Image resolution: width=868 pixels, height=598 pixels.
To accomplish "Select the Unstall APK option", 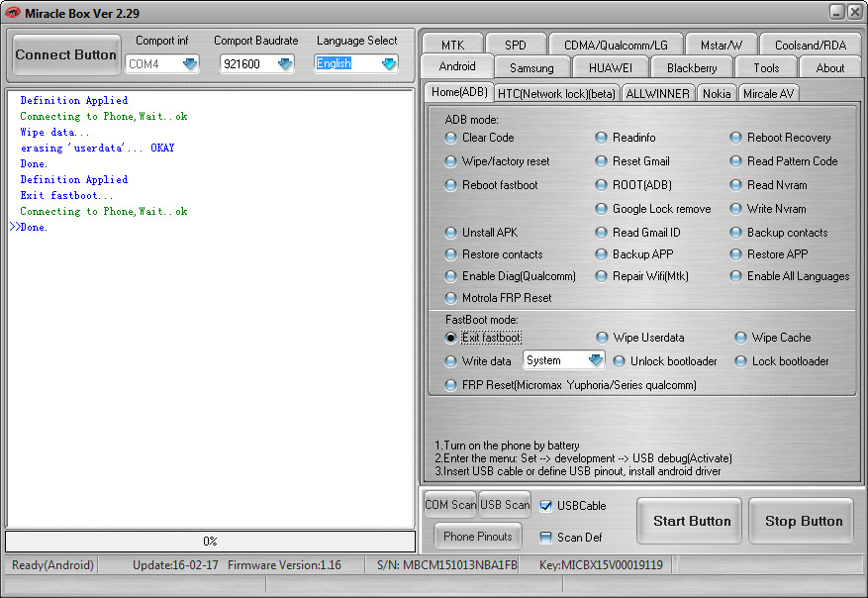I will pyautogui.click(x=482, y=233).
